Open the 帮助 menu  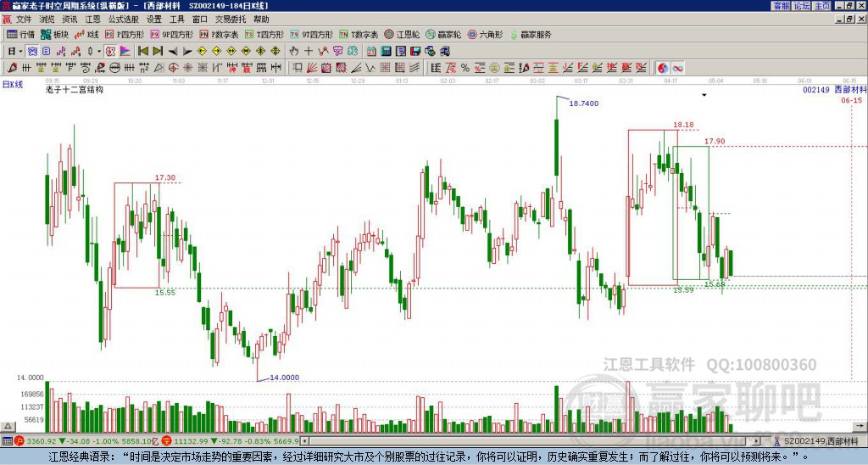[261, 20]
